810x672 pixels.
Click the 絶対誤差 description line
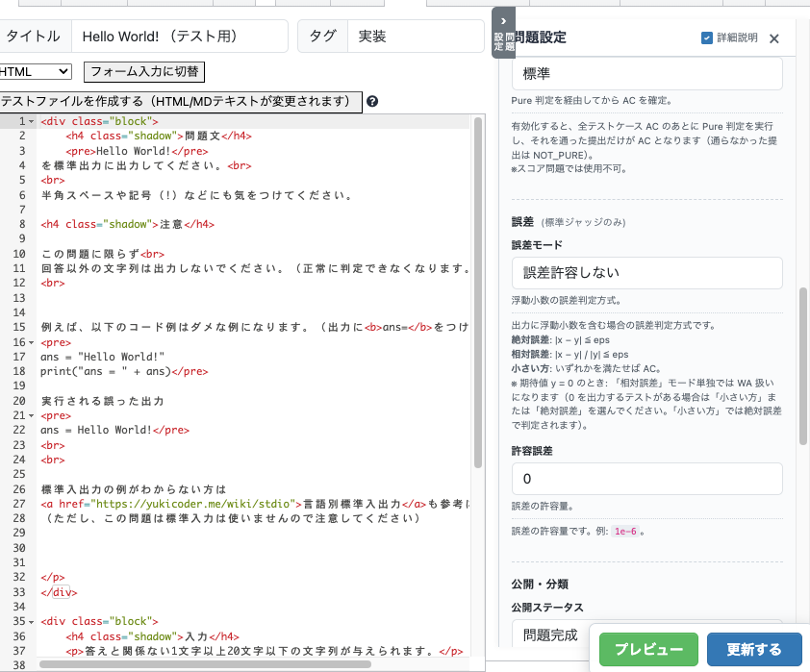561,339
